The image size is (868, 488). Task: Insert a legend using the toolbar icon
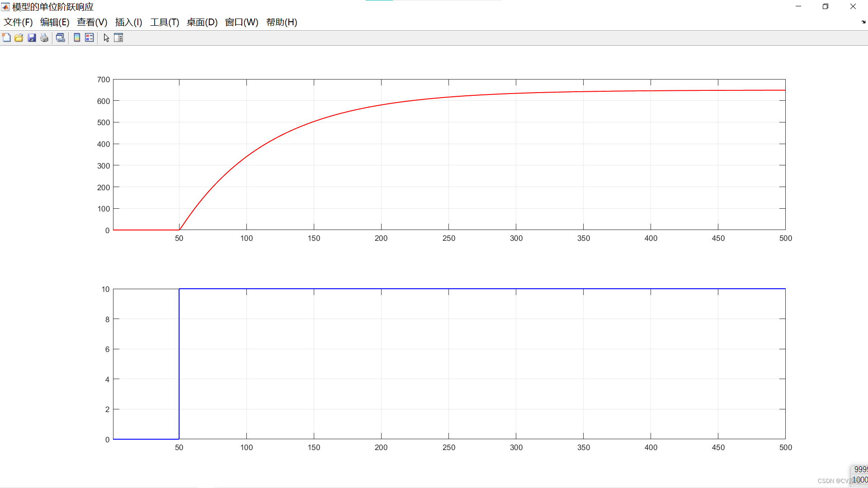tap(90, 38)
